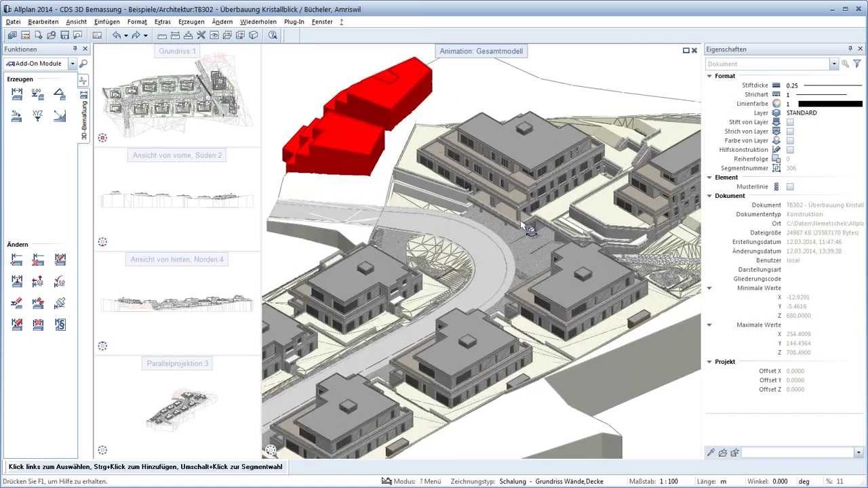Click the first tool under Ändern

[x=17, y=260]
